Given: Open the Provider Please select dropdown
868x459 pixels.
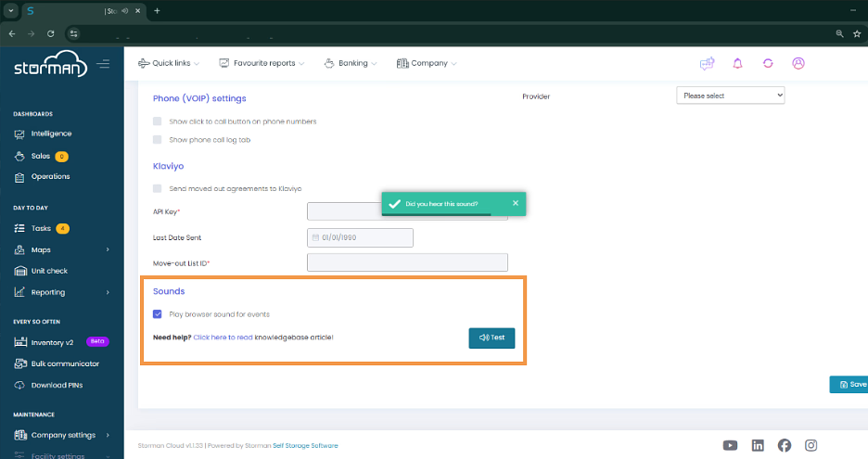Looking at the screenshot, I should click(730, 96).
